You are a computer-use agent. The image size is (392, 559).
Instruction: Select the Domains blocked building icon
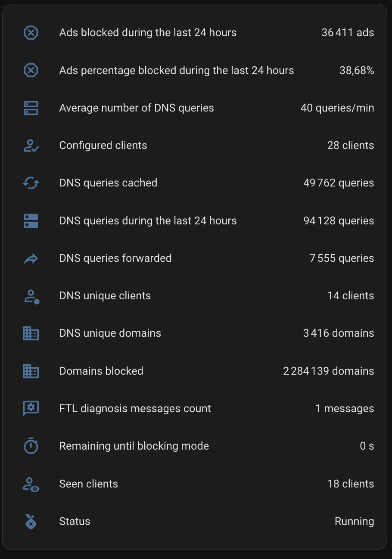coord(31,371)
